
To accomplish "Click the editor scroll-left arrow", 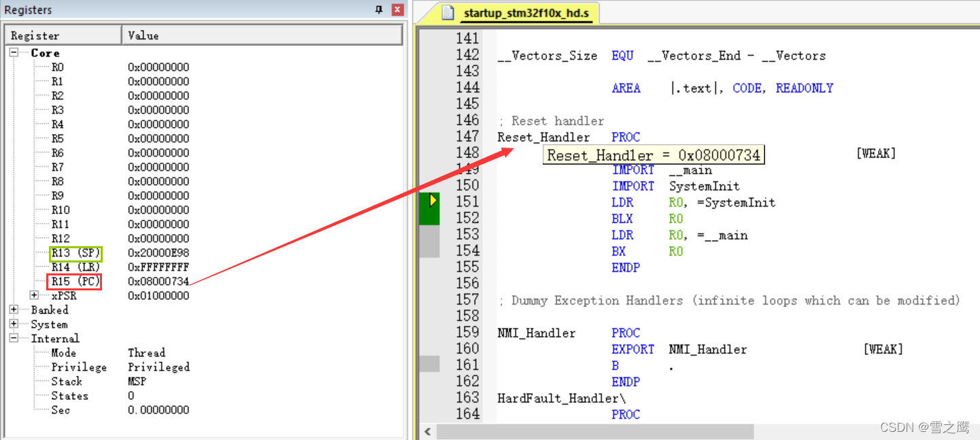I will (427, 432).
